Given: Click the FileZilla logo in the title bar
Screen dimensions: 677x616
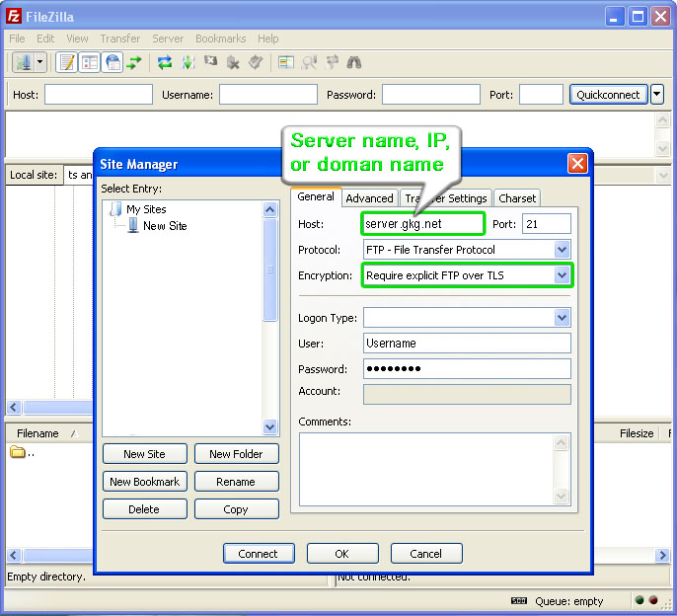Looking at the screenshot, I should [14, 17].
